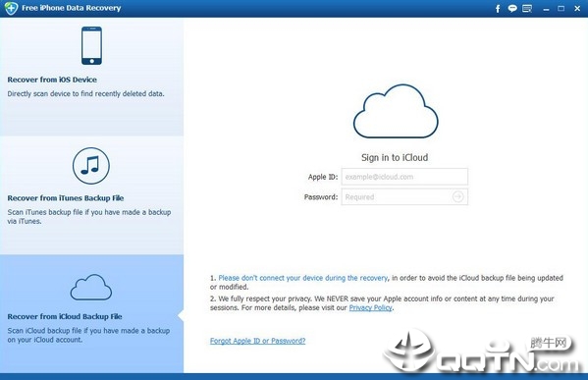The height and width of the screenshot is (380, 588).
Task: Click 'Scan iTunes backup file' description text
Action: tap(89, 216)
